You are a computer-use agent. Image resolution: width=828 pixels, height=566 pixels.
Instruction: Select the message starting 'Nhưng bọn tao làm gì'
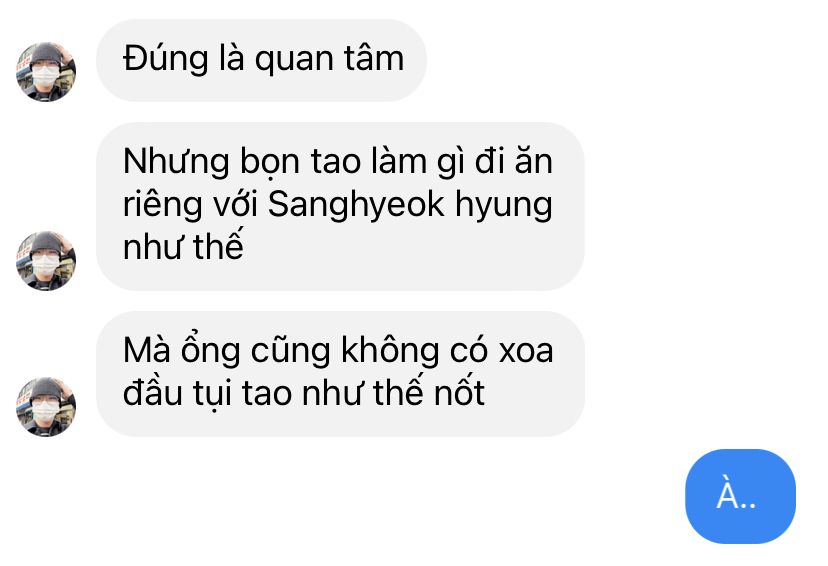tap(340, 206)
